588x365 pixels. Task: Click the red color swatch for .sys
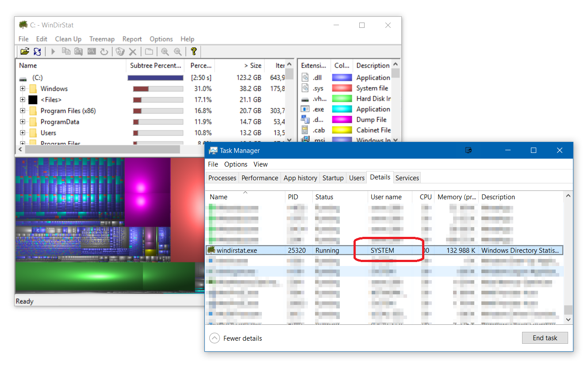tap(342, 88)
